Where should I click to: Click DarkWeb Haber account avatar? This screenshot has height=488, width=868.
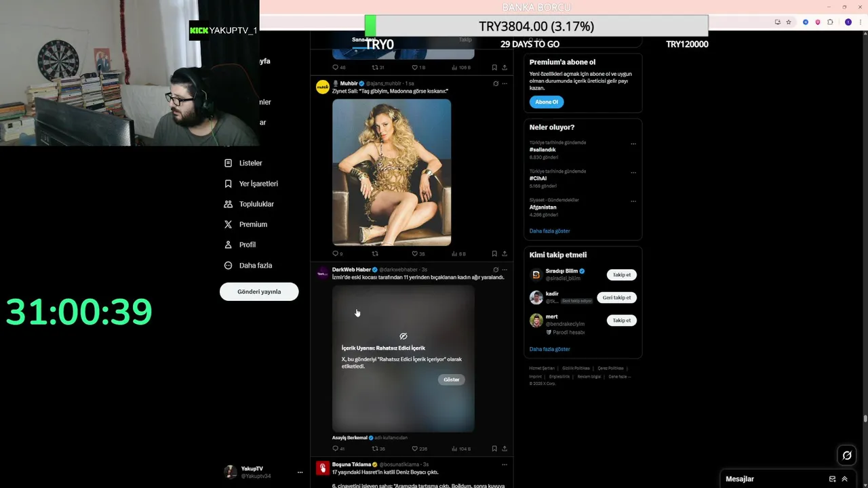[x=323, y=273]
